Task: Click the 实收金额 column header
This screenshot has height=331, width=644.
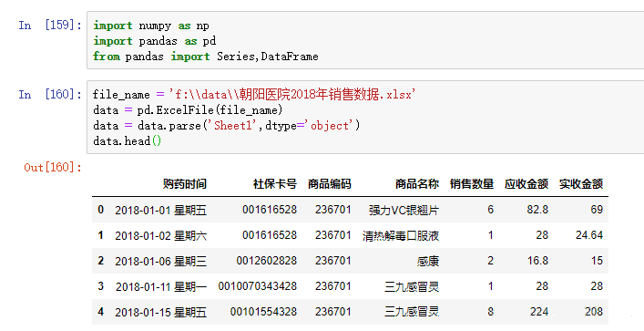Action: point(581,184)
